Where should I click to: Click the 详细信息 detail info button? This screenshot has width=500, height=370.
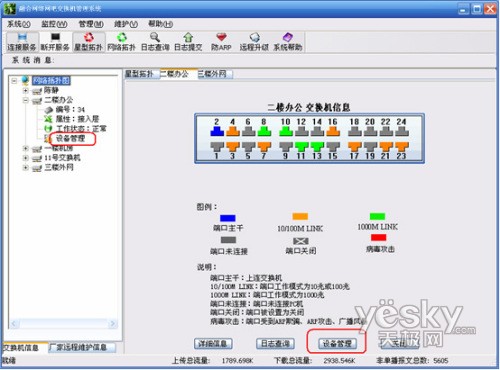pos(213,343)
